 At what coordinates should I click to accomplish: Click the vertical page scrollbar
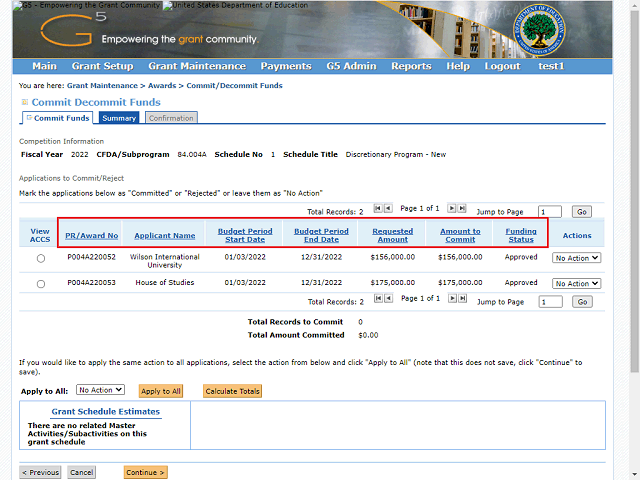click(635, 192)
